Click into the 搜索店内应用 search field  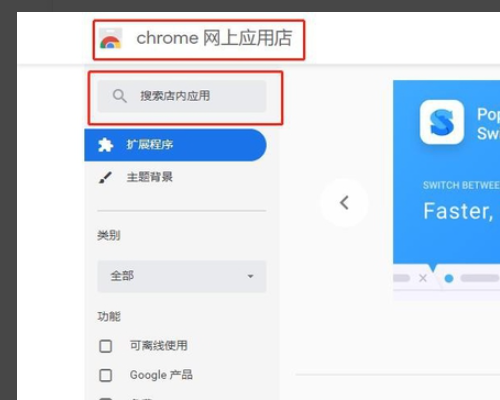[182, 96]
